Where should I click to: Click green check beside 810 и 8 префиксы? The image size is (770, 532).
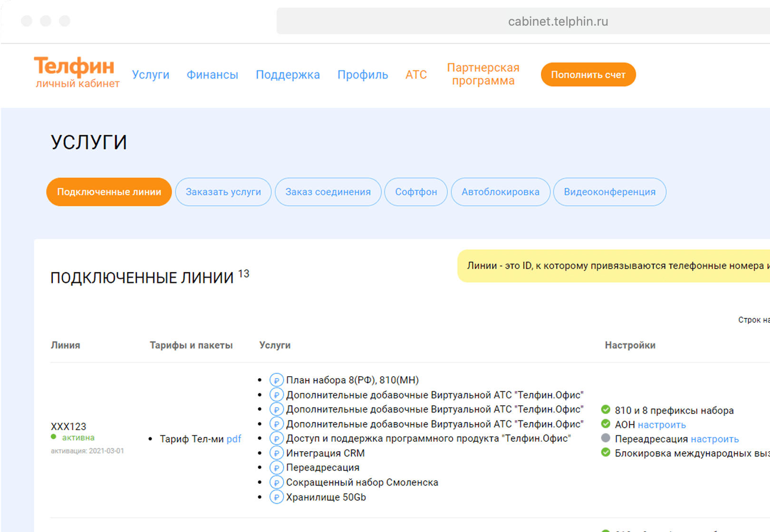[x=606, y=409]
